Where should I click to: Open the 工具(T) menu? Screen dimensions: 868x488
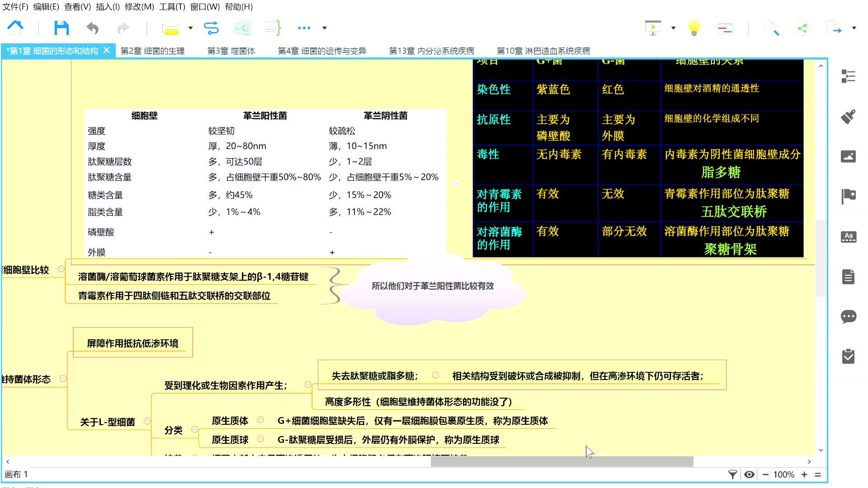click(x=172, y=7)
